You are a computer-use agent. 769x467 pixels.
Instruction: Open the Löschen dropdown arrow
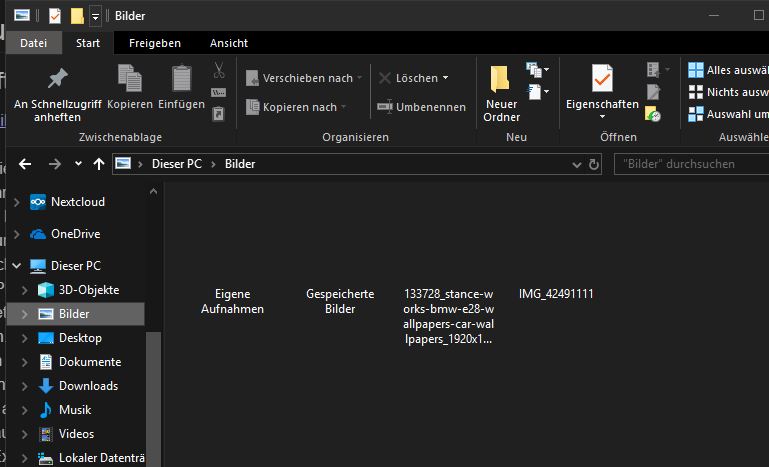click(445, 78)
